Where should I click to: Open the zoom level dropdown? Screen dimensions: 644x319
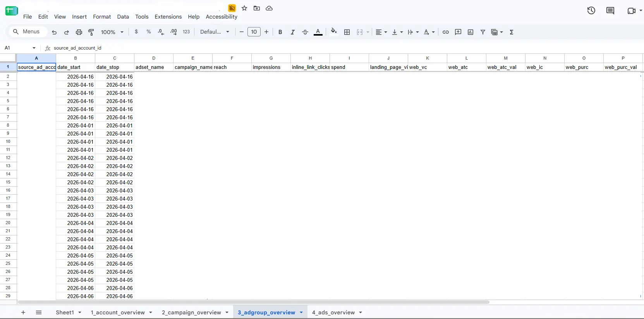112,32
